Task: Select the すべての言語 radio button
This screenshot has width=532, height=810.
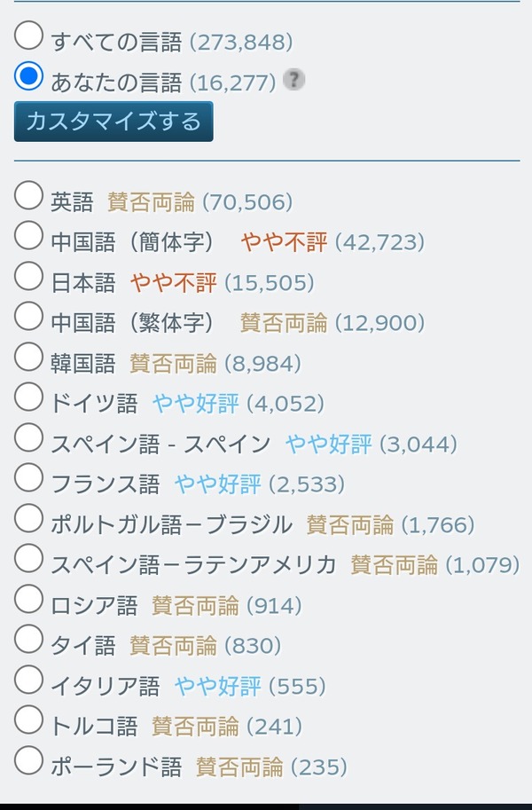Action: (x=28, y=35)
